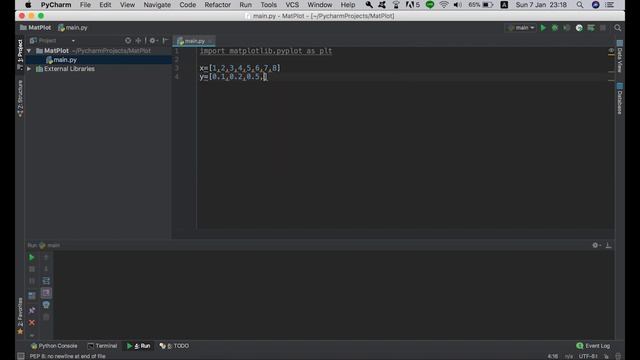
Task: Run the main configuration with green play icon
Action: 543,28
